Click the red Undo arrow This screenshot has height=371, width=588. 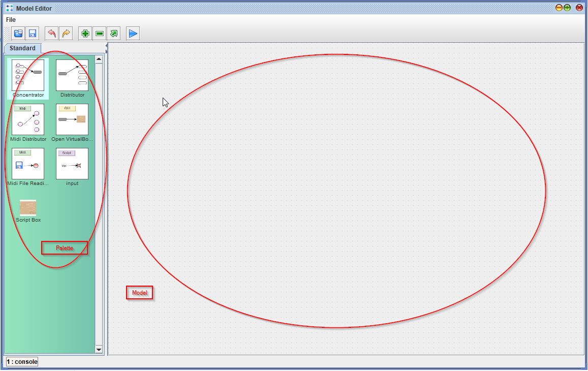point(51,34)
